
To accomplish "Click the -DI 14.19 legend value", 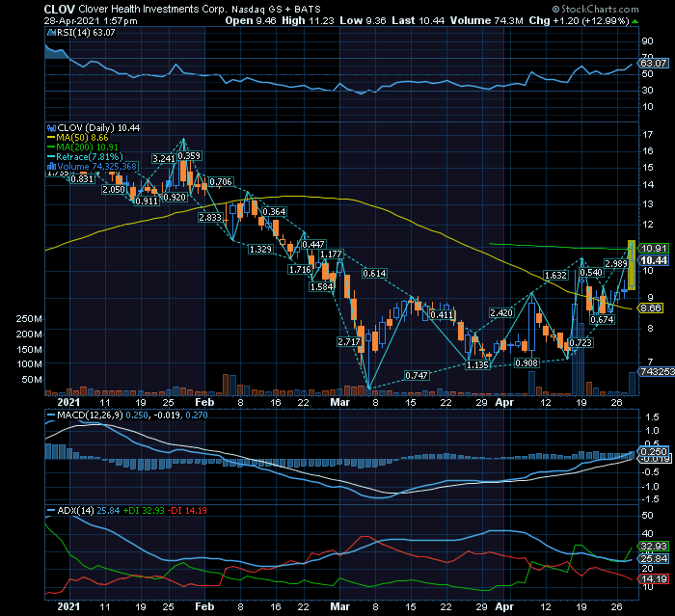I will click(187, 511).
